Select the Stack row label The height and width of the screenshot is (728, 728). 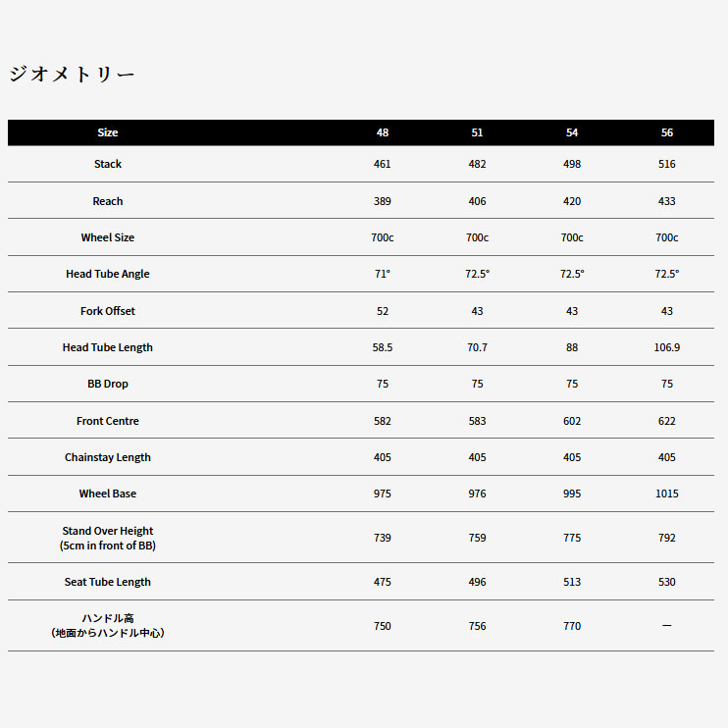[108, 164]
